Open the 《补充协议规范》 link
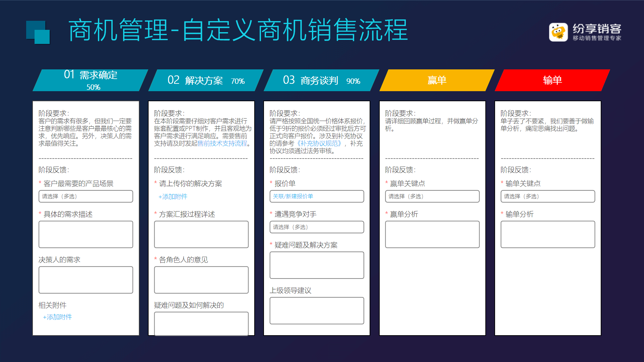The image size is (644, 362). coord(319,143)
